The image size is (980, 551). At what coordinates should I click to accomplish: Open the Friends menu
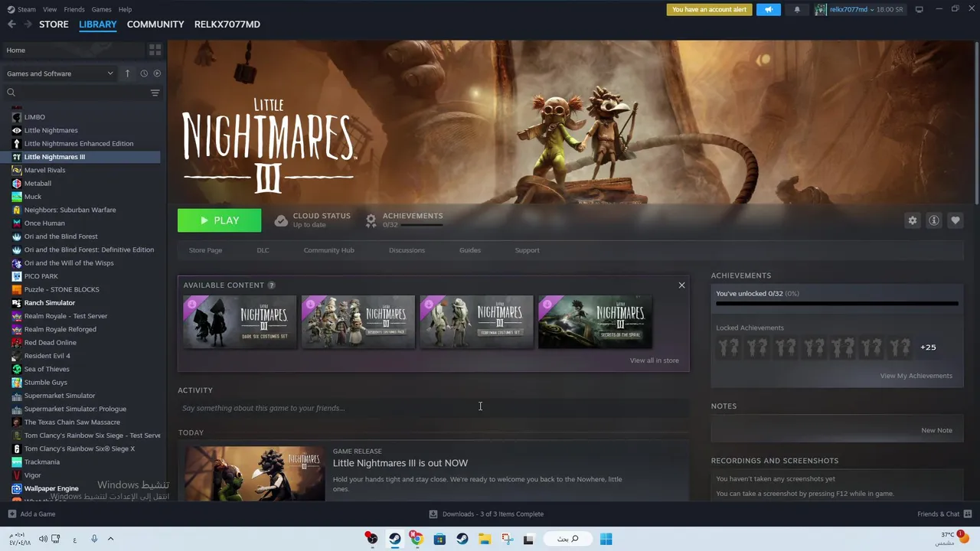[x=74, y=9]
